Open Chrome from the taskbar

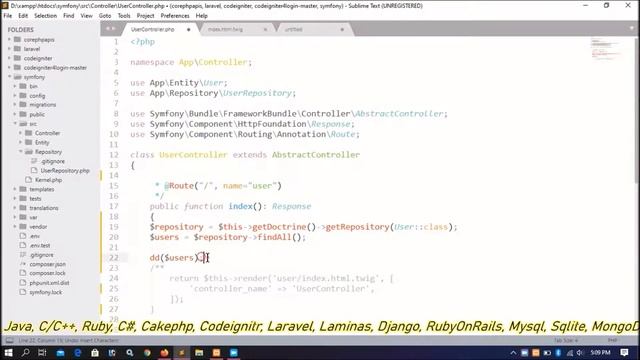point(147,353)
